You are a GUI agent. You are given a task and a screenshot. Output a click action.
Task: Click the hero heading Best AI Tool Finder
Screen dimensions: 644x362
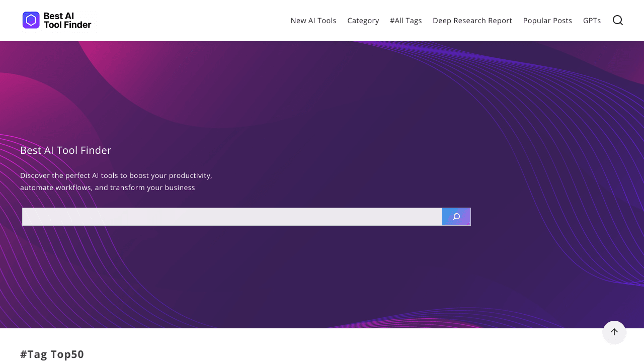66,150
